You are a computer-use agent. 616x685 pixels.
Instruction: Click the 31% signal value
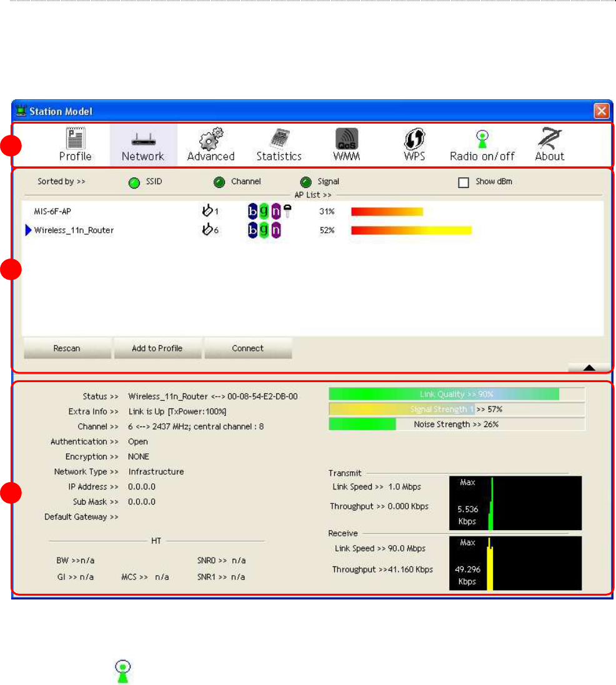click(x=327, y=212)
